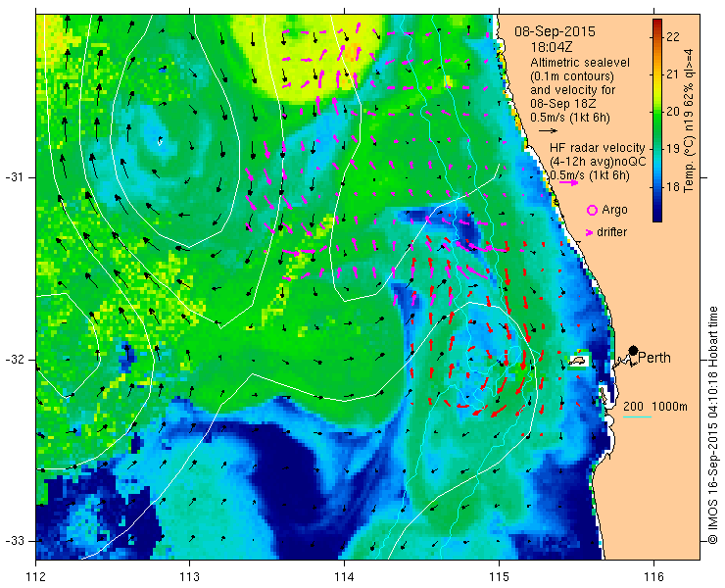Image resolution: width=725 pixels, height=588 pixels.
Task: Click the 'Altimetric sealevel' label
Action: (x=580, y=62)
